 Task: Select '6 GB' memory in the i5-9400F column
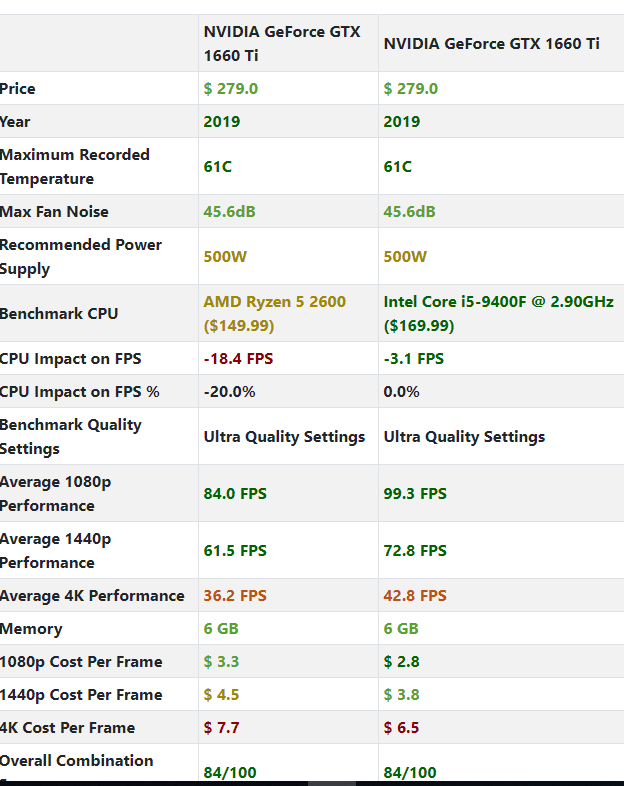pyautogui.click(x=401, y=629)
